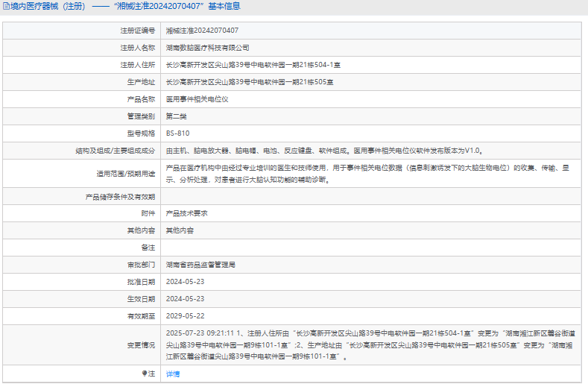588x384 pixels.
Task: Click registrant address ending 21栋504-1室
Action: click(x=253, y=65)
